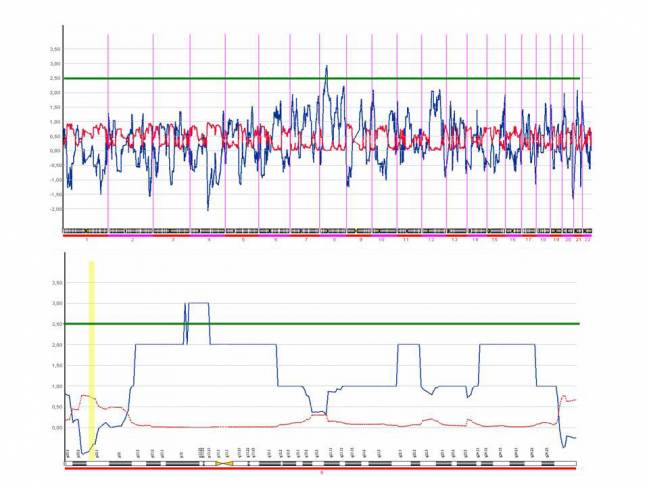Click chromosome label 10 under the genome-wide plot
Viewport: 649px width, 487px height.
pyautogui.click(x=381, y=240)
